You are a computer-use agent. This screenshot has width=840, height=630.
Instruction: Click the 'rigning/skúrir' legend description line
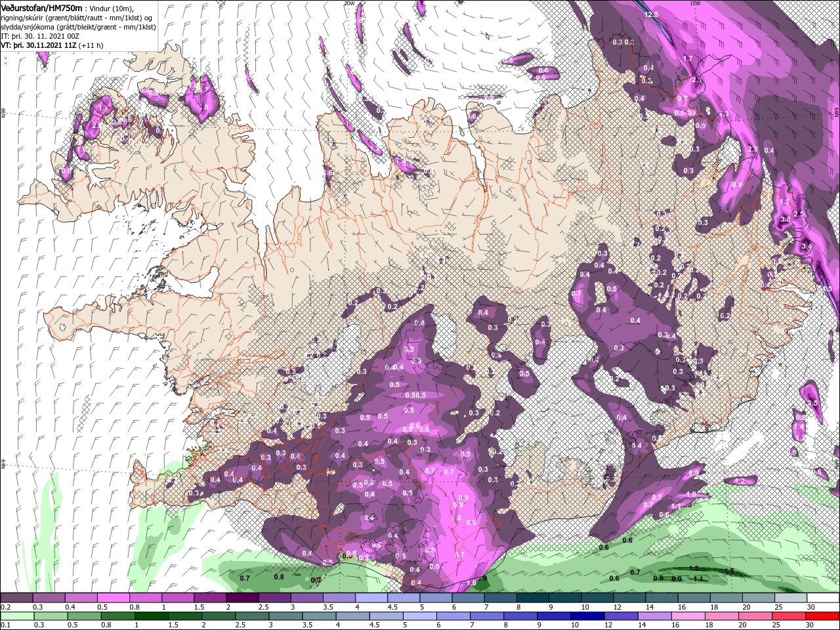(x=77, y=18)
